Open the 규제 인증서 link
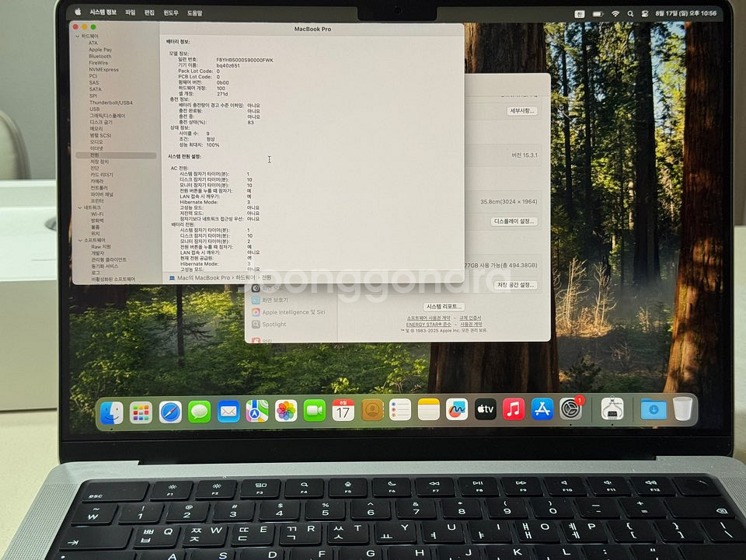This screenshot has width=746, height=560. click(470, 318)
